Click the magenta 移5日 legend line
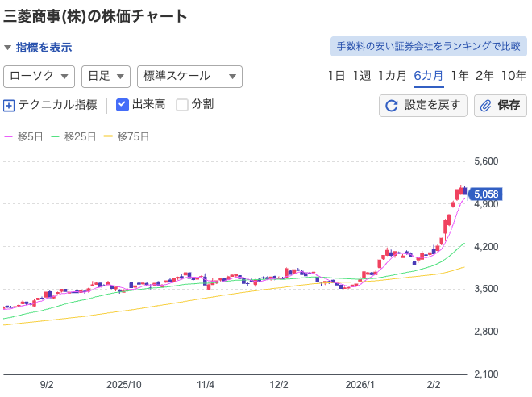Viewport: 532px width, 397px height. coord(9,136)
